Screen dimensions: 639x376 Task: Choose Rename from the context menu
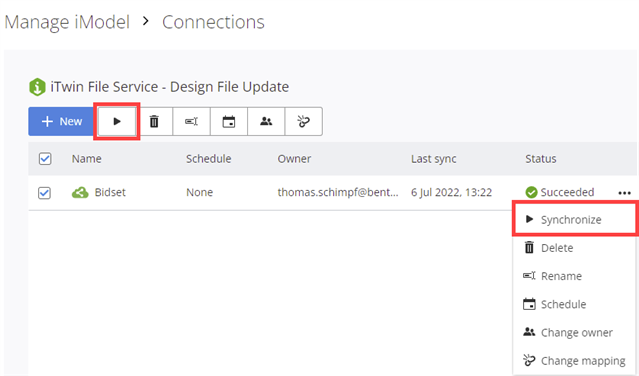coord(575,276)
